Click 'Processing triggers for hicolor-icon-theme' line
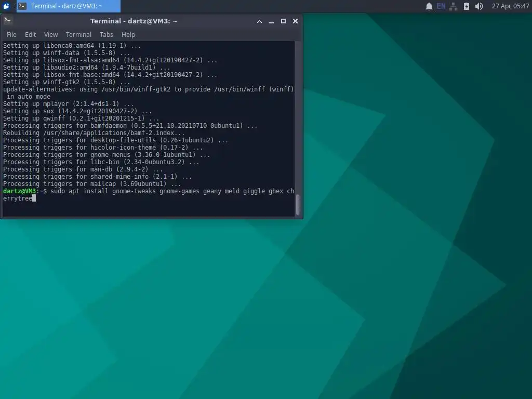Viewport: 532px width, 399px height. click(103, 148)
